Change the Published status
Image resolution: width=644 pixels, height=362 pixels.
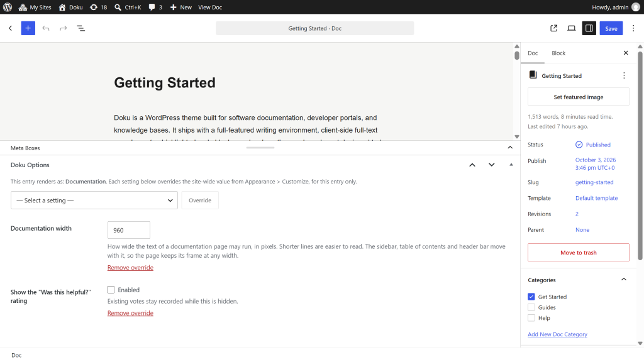[x=592, y=145]
